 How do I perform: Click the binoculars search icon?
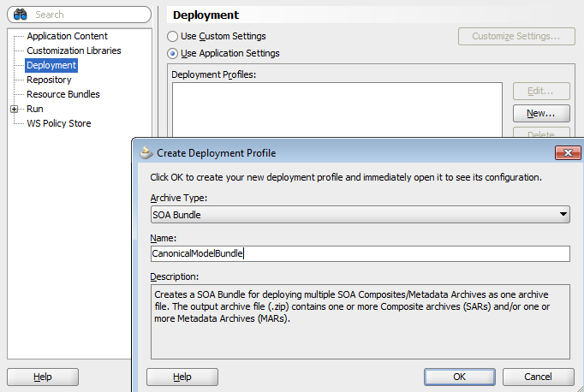[x=20, y=15]
